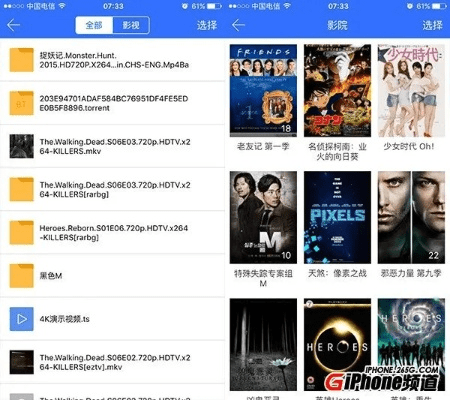Tap the left status bar battery indicator
The width and height of the screenshot is (450, 400).
pyautogui.click(x=214, y=6)
